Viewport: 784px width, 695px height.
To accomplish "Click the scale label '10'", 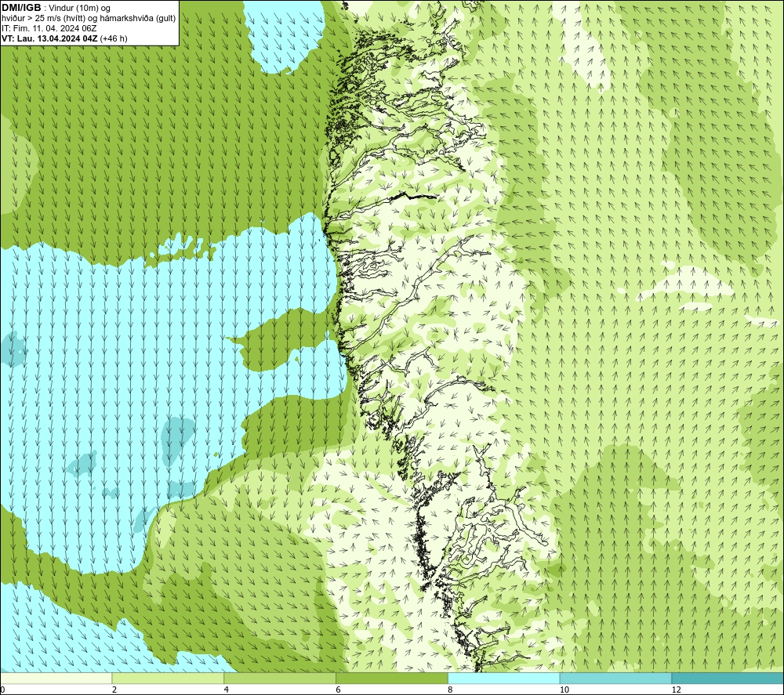I will point(564,690).
